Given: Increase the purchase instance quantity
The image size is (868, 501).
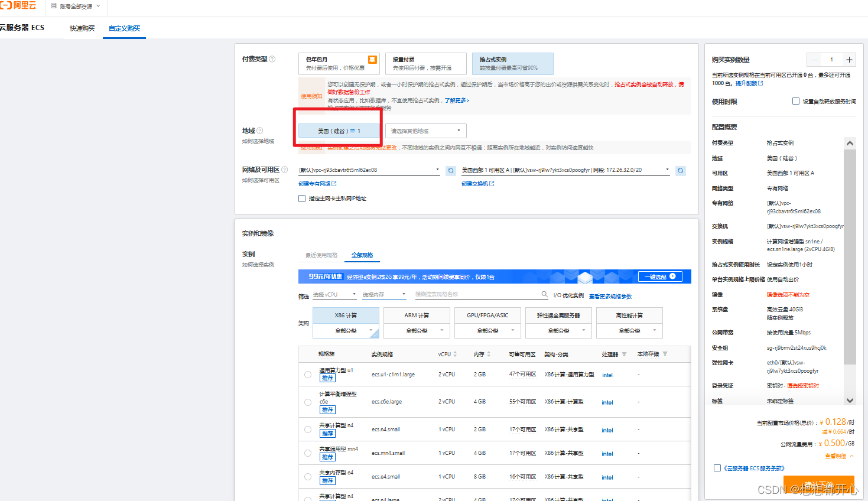Looking at the screenshot, I should 849,60.
